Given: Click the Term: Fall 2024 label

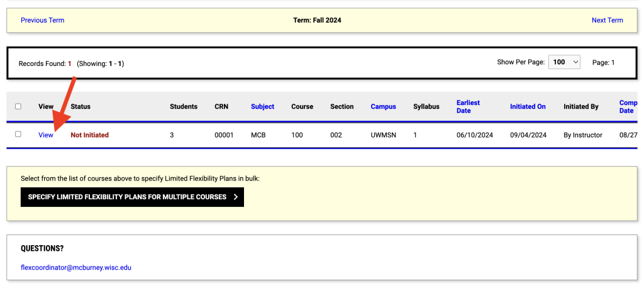Looking at the screenshot, I should (x=317, y=20).
